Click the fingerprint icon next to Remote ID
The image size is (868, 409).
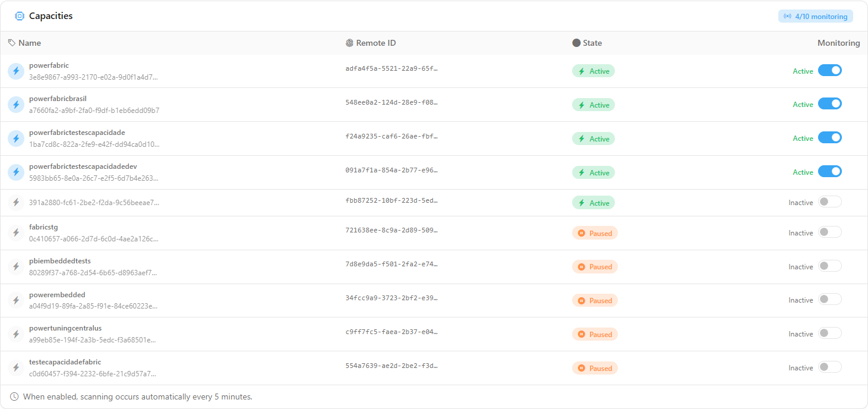tap(349, 43)
